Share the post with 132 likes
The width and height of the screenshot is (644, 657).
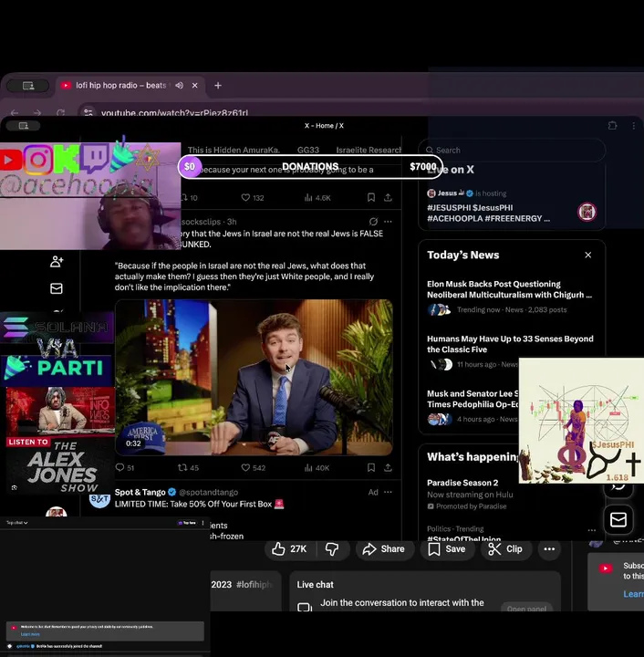pyautogui.click(x=389, y=197)
